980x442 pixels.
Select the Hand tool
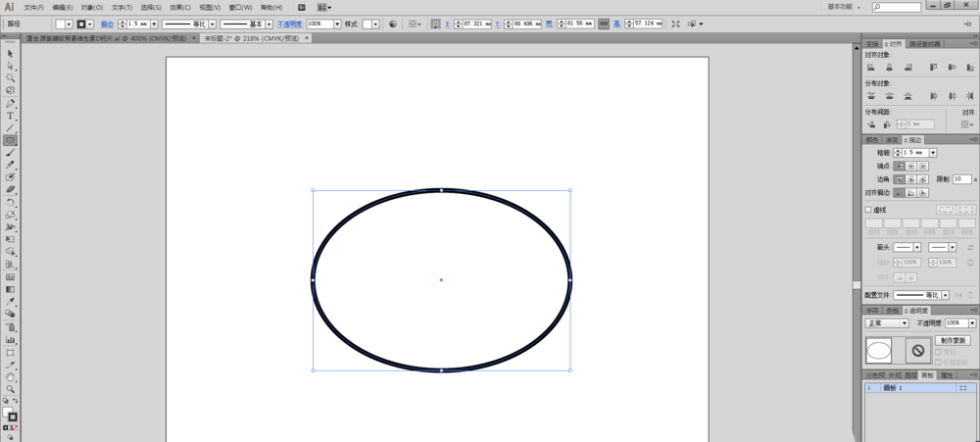point(10,376)
